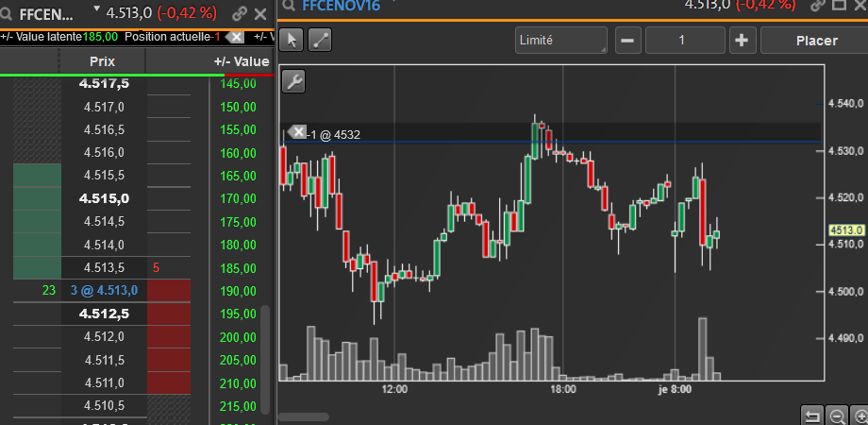Click the 12:00 time axis label
Image resolution: width=868 pixels, height=425 pixels.
click(394, 389)
